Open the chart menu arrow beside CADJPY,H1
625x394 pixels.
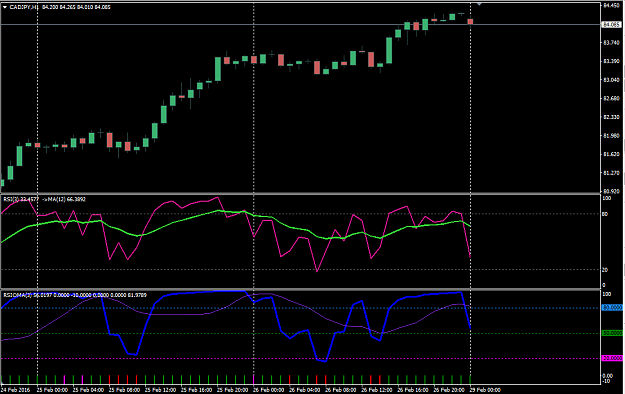click(x=5, y=7)
